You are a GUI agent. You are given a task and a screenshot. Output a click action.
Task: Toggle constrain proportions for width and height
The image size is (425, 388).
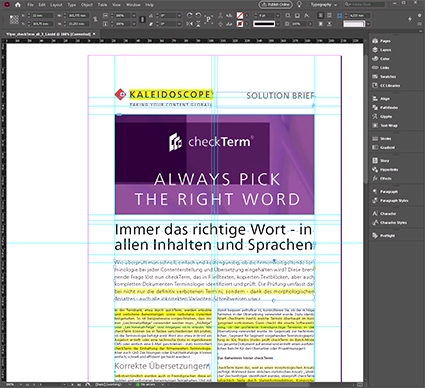tap(95, 19)
